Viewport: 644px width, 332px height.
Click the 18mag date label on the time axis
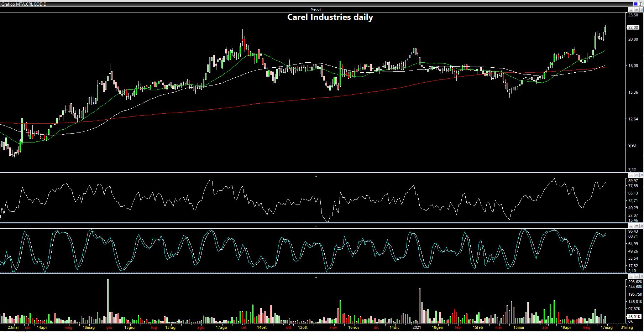[x=89, y=327]
